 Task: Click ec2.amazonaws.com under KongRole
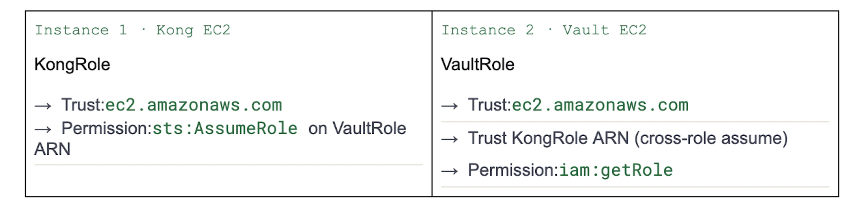pyautogui.click(x=194, y=105)
